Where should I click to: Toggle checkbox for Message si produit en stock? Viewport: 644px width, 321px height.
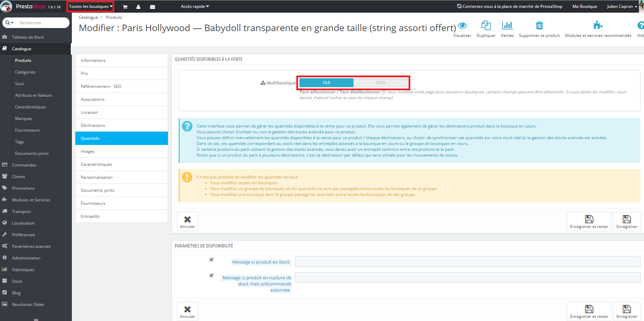point(211,259)
